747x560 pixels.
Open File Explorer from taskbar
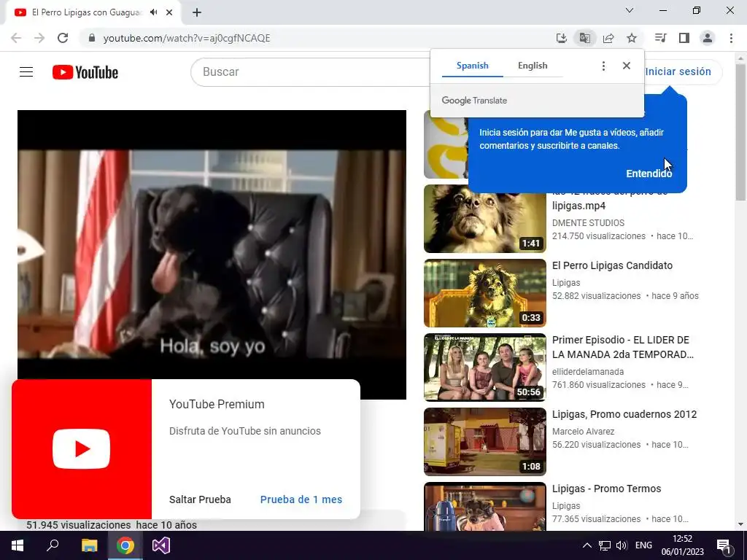[x=89, y=545]
